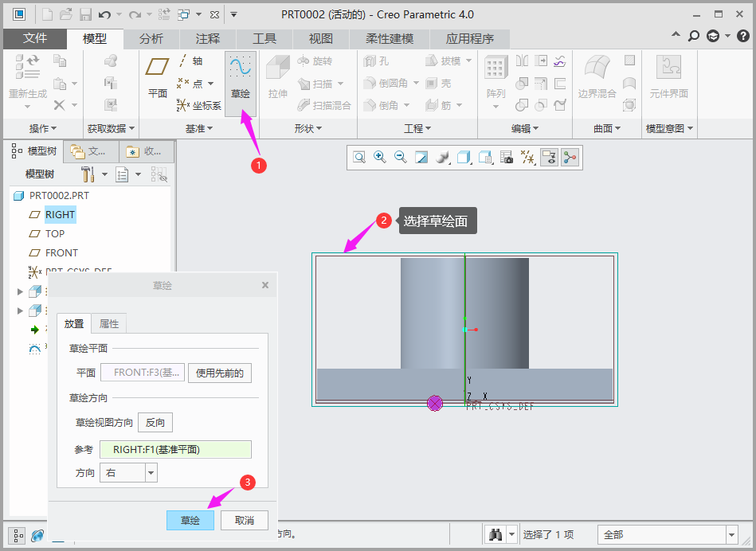Click the zoom out magnifier icon
This screenshot has height=551, width=756.
pos(401,158)
